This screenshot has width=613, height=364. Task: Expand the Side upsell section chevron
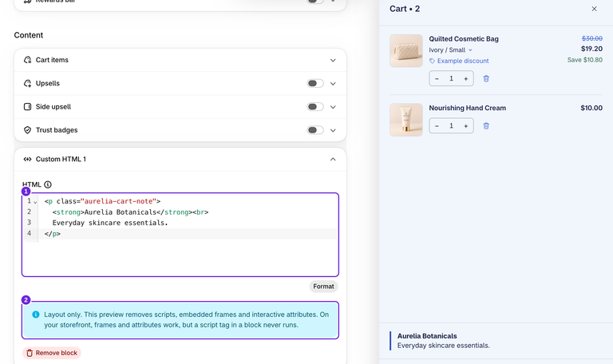point(333,107)
